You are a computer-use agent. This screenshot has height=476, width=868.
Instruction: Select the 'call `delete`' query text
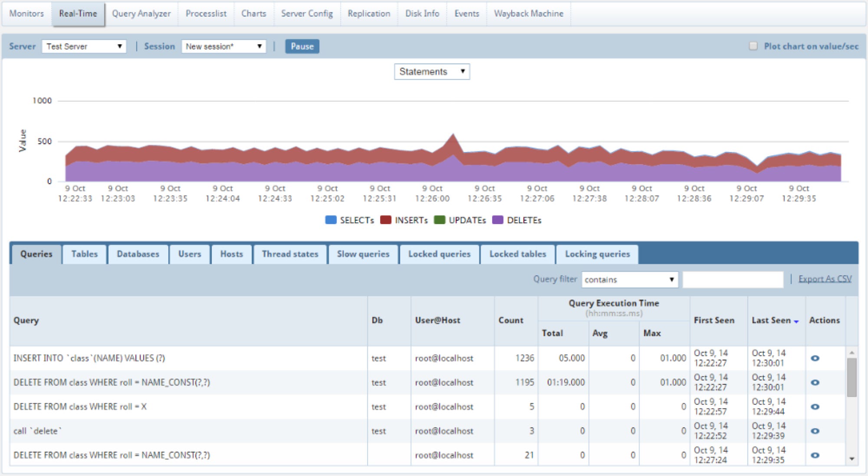pos(37,431)
